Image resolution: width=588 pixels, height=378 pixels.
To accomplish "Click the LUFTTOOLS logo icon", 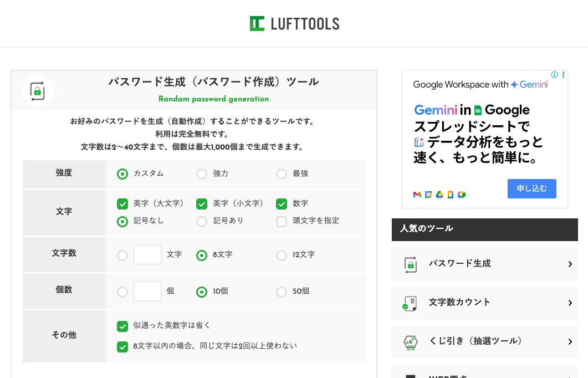I will click(x=257, y=23).
